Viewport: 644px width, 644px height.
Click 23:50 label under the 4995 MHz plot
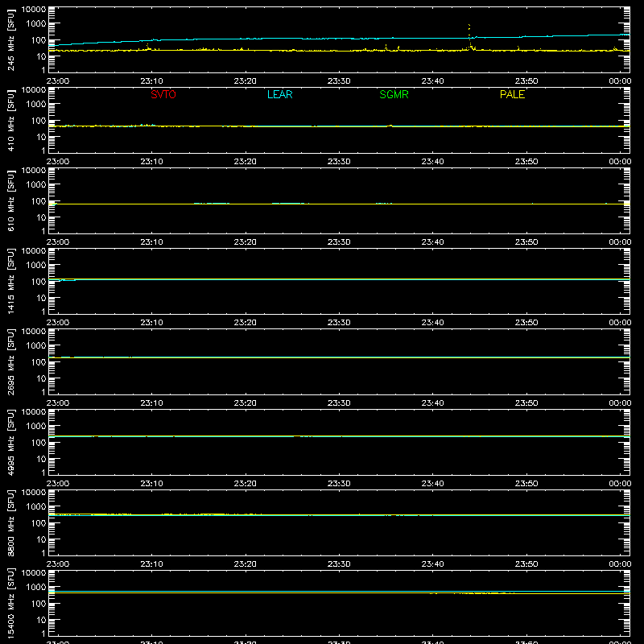click(526, 484)
